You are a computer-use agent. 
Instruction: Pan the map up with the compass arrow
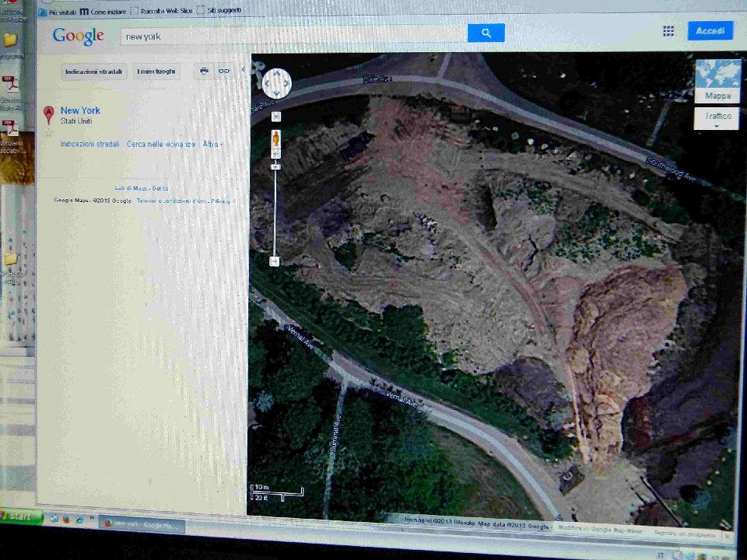tap(277, 73)
